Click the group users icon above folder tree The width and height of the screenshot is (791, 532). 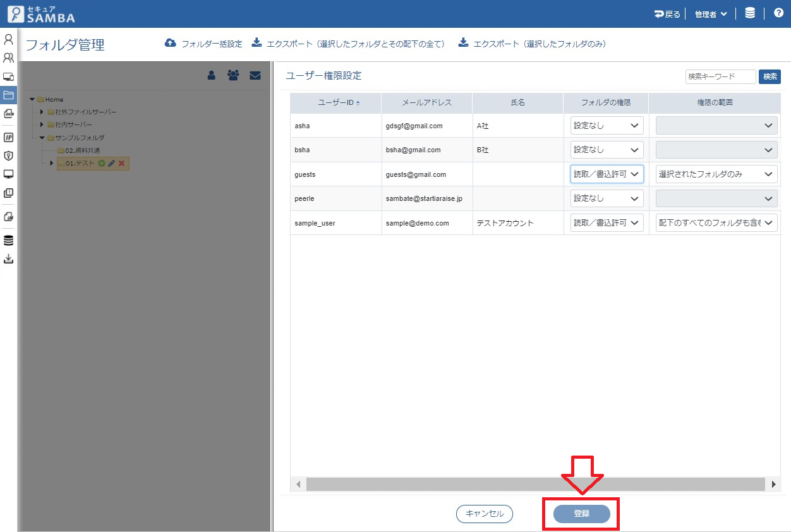[x=233, y=75]
